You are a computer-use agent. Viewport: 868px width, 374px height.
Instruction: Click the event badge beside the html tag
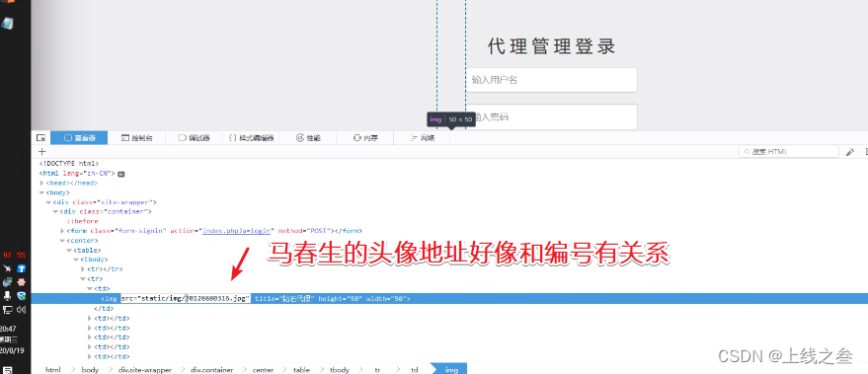[121, 174]
